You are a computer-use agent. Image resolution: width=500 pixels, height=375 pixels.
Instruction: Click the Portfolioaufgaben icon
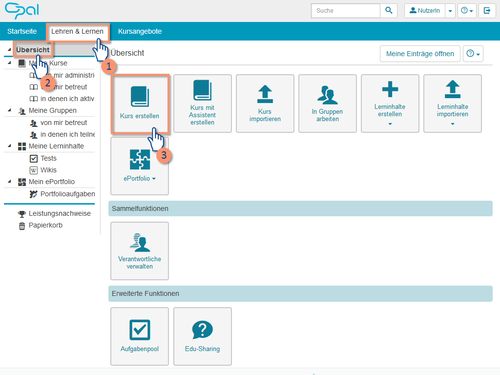coord(33,194)
